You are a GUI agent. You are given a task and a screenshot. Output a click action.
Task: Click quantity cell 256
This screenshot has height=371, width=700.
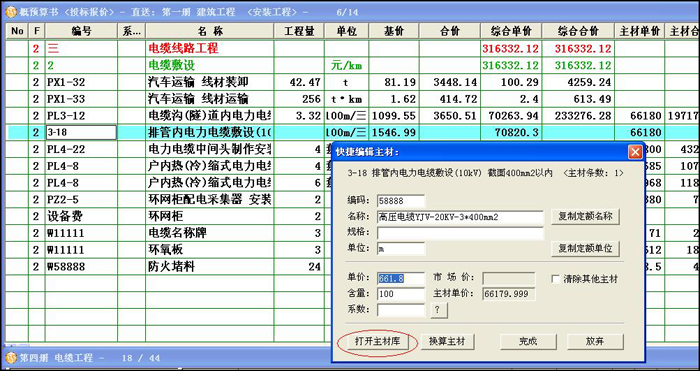point(299,99)
